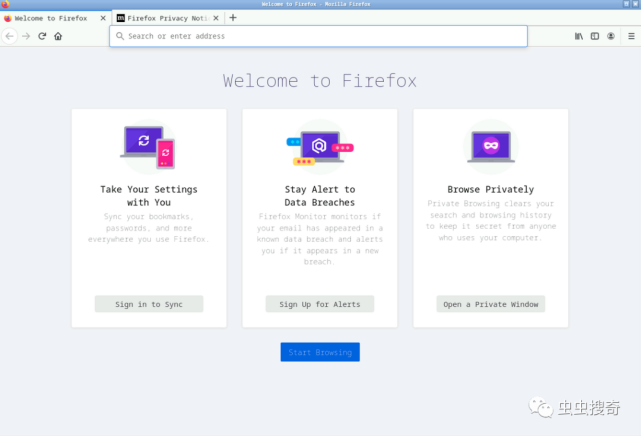Image resolution: width=641 pixels, height=436 pixels.
Task: Reload the current page
Action: pos(42,36)
